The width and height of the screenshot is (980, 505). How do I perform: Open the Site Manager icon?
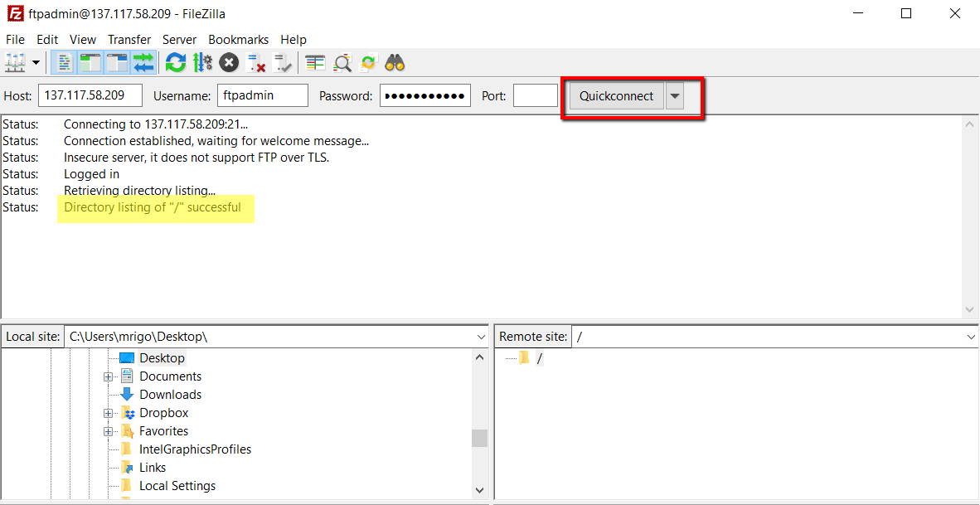tap(14, 62)
